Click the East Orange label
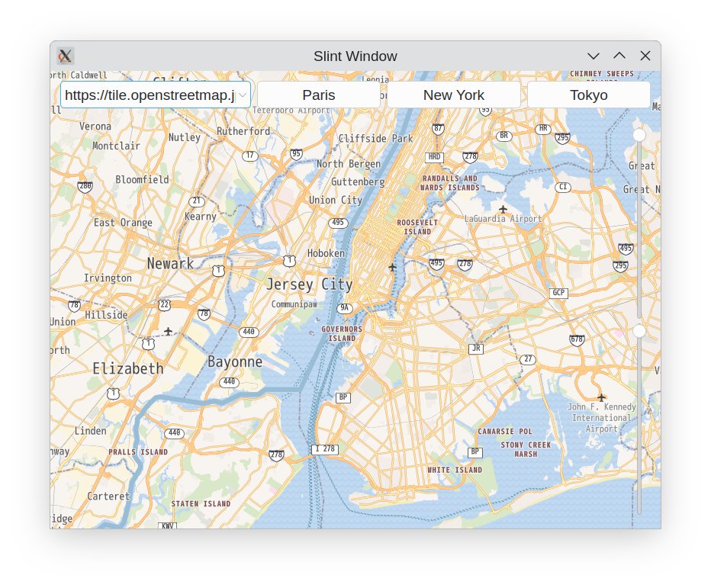 (123, 223)
